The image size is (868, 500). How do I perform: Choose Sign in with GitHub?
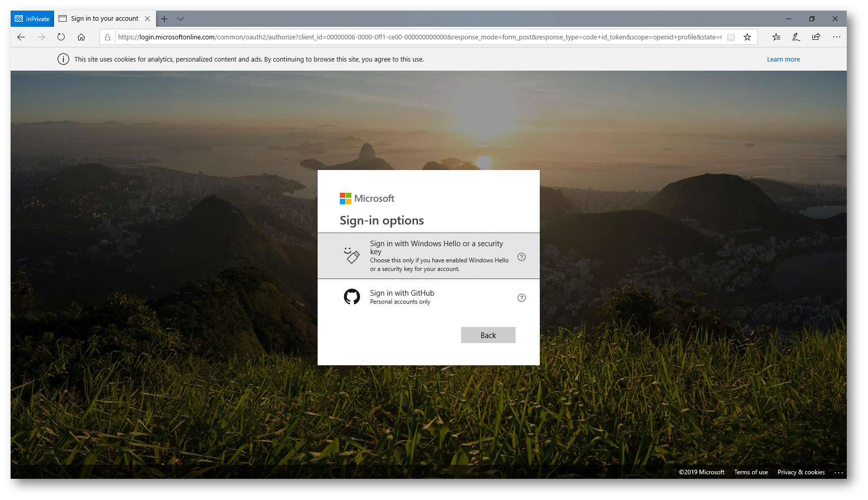tap(428, 297)
